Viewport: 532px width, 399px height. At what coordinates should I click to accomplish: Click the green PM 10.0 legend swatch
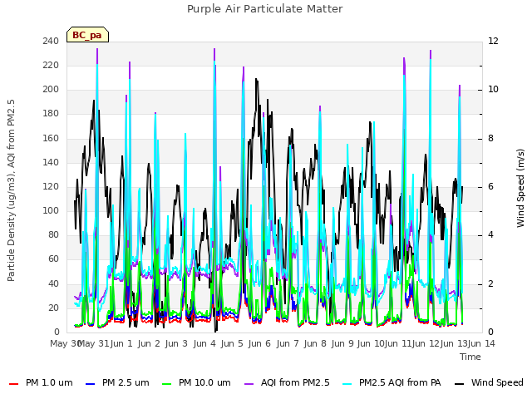(166, 384)
